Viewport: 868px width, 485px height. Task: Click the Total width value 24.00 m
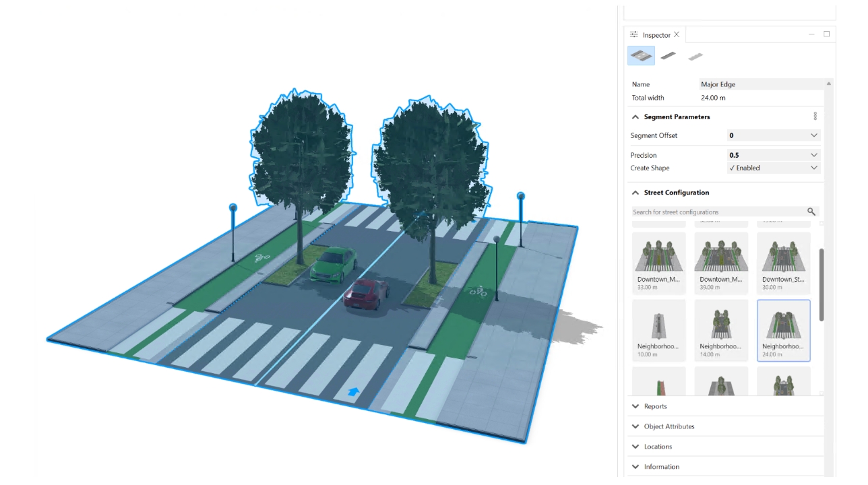click(713, 98)
